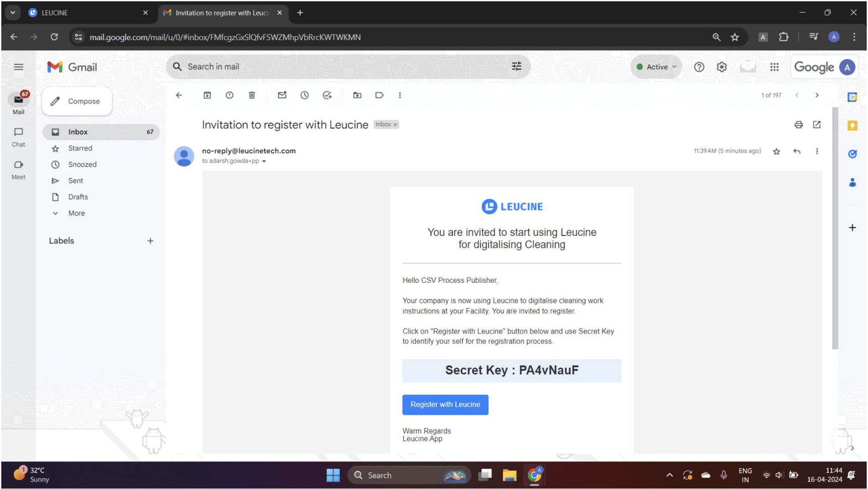Open Gmail settings
This screenshot has width=868, height=489.
pyautogui.click(x=722, y=67)
